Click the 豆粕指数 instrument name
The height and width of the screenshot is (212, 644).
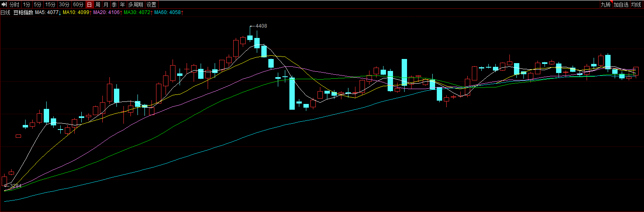click(x=23, y=13)
